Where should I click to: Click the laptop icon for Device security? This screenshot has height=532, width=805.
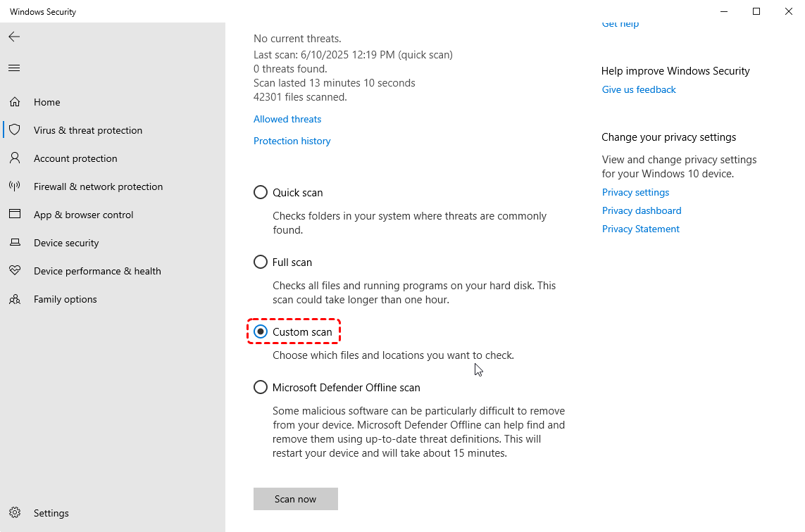coord(15,242)
